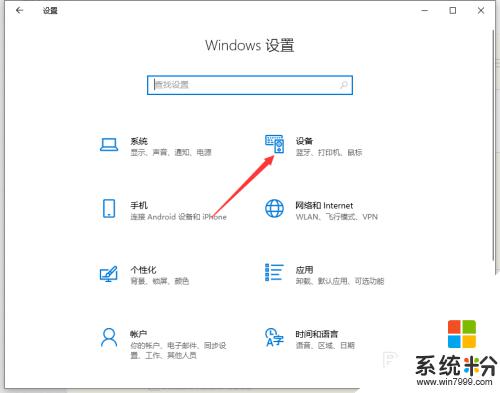Open the 系统 (System) laptop icon
500x393 pixels.
coord(109,145)
